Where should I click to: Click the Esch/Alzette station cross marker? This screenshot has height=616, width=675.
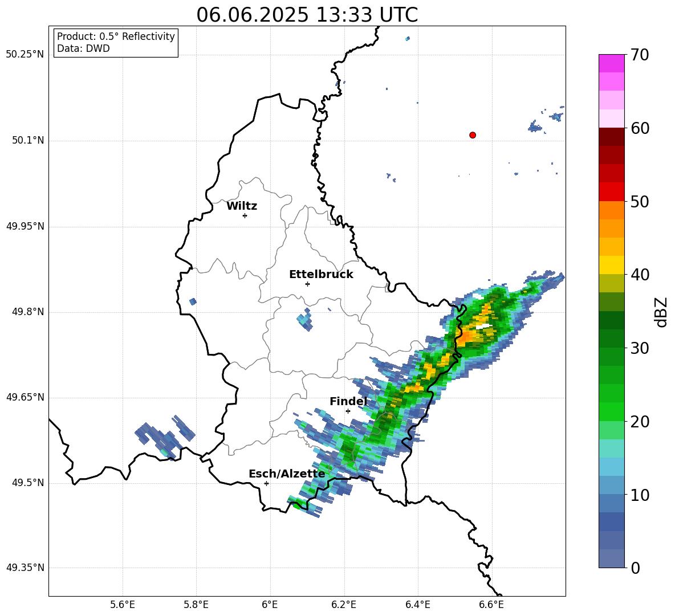pos(266,483)
